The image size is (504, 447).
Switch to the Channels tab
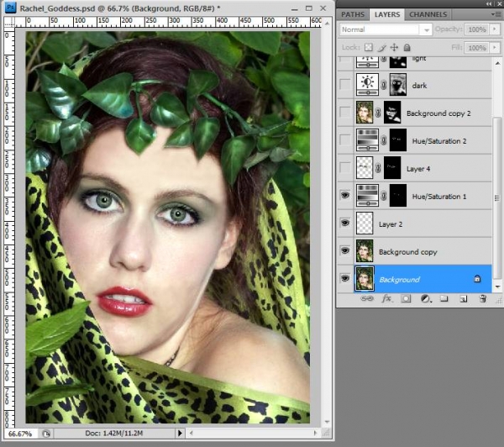point(428,14)
